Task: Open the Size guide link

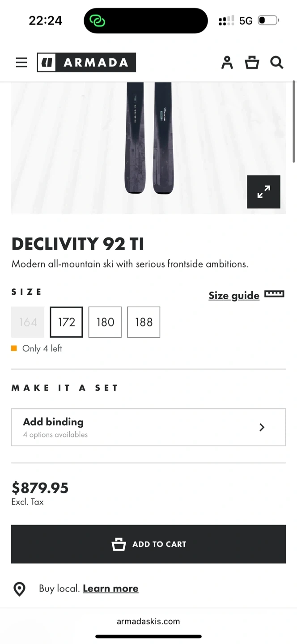Action: pyautogui.click(x=233, y=296)
